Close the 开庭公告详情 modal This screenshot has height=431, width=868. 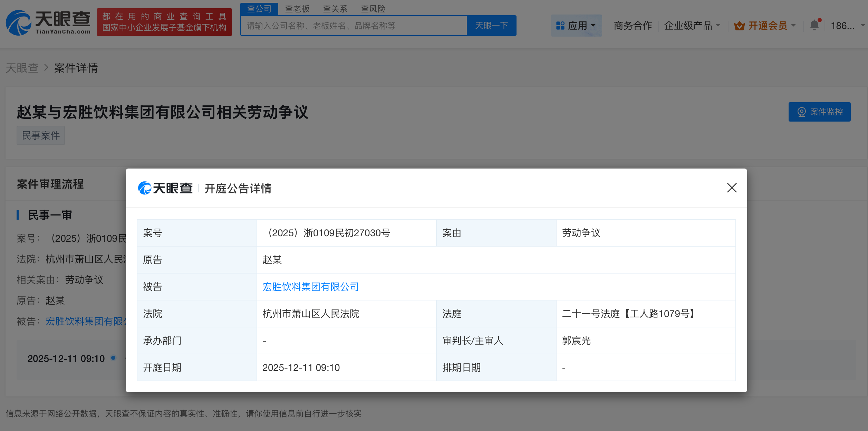732,188
